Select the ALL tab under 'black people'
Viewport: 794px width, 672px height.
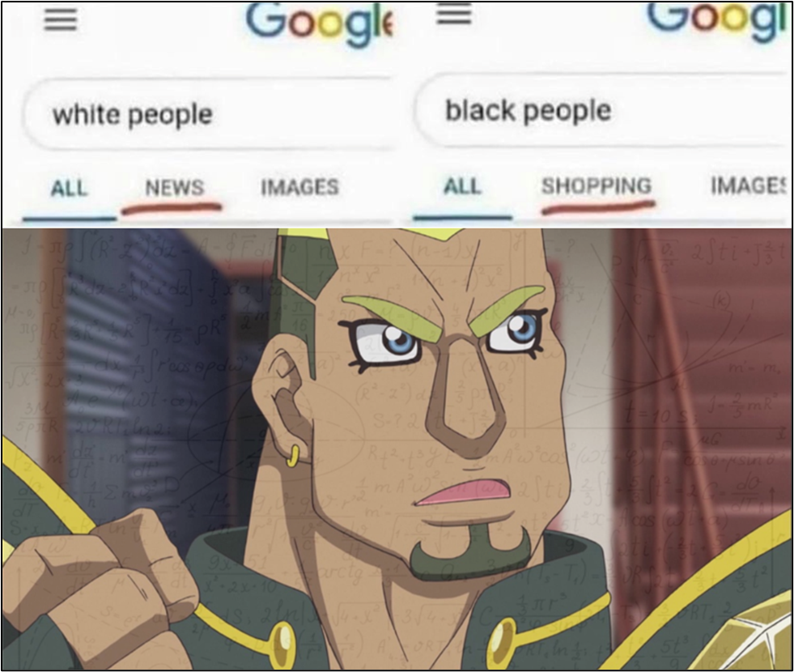click(462, 186)
